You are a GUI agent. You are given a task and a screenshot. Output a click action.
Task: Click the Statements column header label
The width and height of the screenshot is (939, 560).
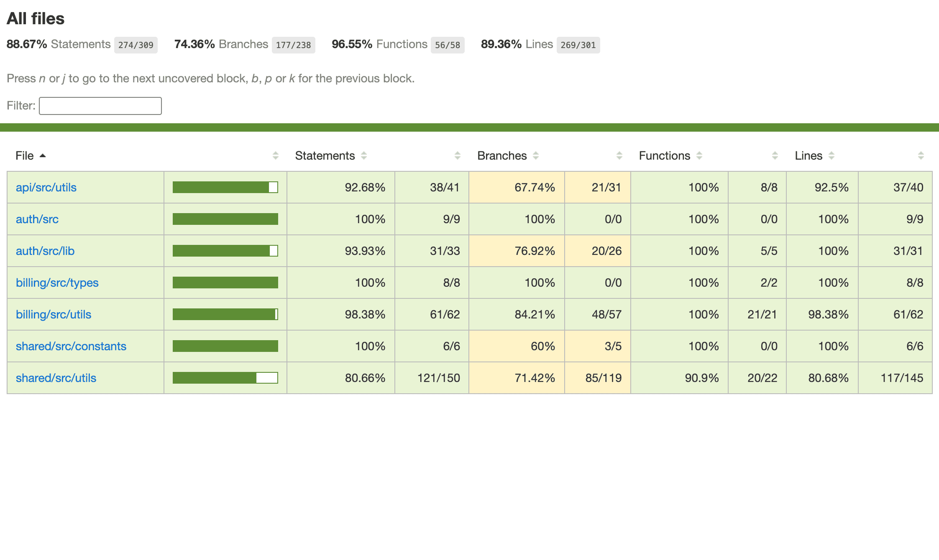tap(325, 155)
